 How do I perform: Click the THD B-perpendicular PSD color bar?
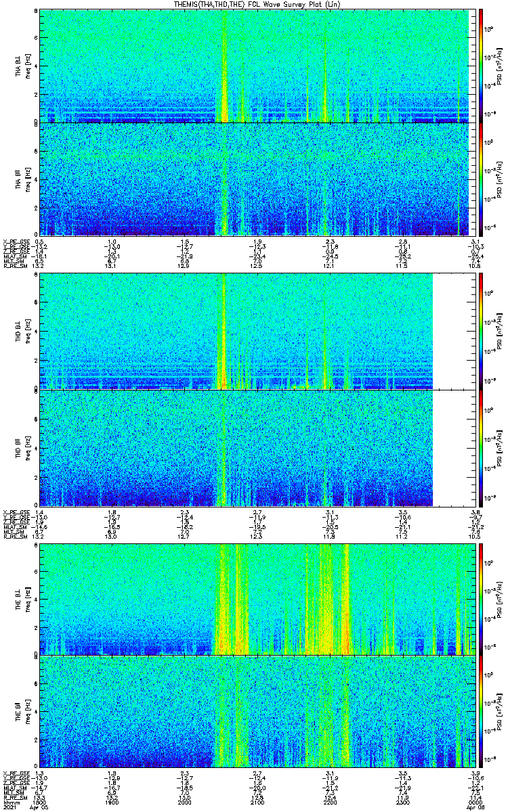[481, 331]
